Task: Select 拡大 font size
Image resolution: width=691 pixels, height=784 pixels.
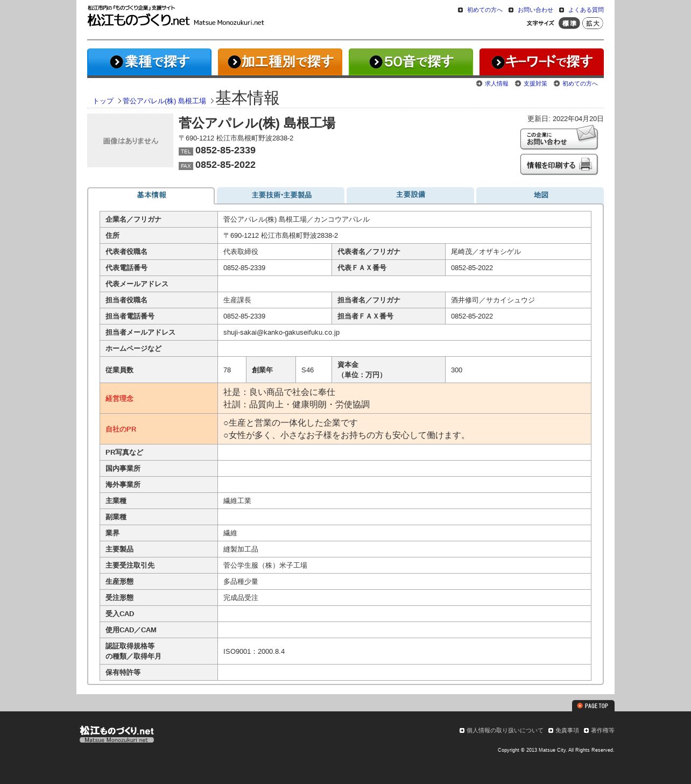Action: (593, 23)
